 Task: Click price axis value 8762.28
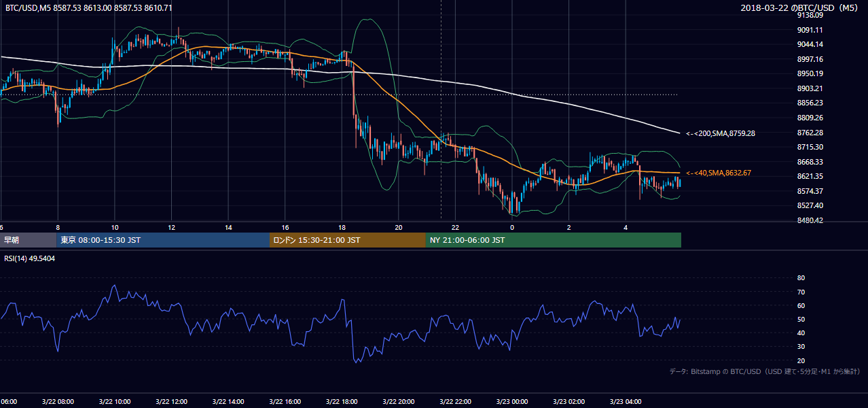coord(809,133)
